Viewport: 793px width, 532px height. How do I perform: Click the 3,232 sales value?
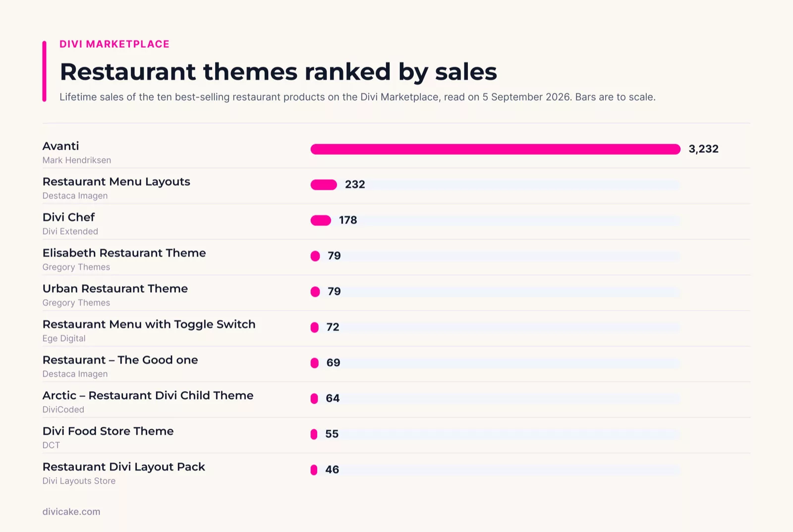click(703, 149)
